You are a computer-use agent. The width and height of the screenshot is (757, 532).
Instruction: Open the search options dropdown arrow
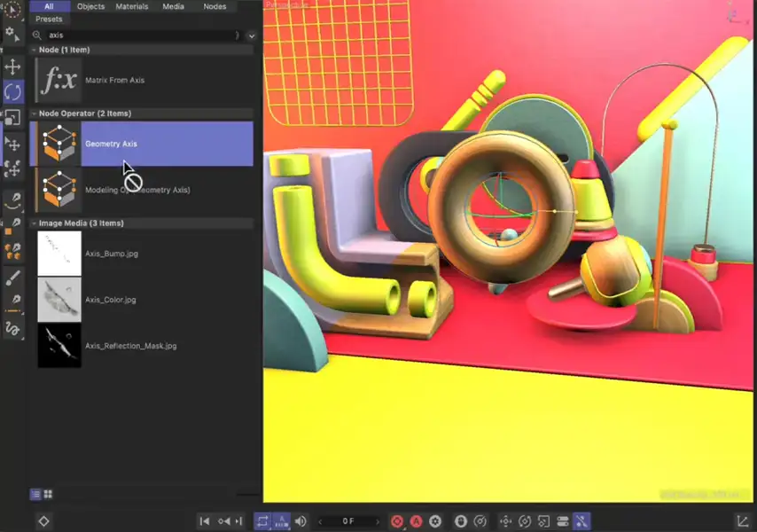coord(251,35)
